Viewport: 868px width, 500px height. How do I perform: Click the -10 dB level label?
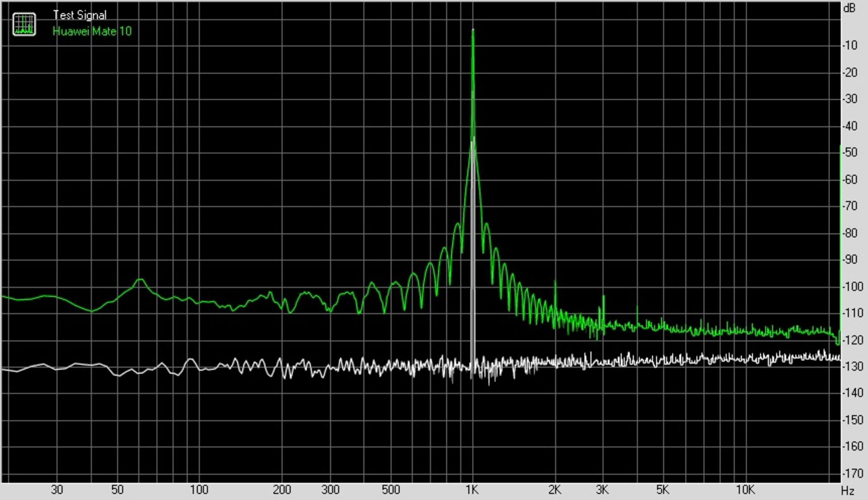[x=849, y=45]
